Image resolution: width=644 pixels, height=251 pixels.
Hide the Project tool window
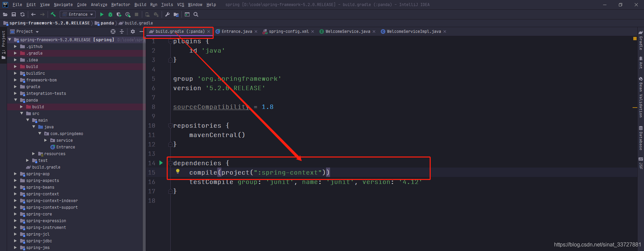coord(142,32)
